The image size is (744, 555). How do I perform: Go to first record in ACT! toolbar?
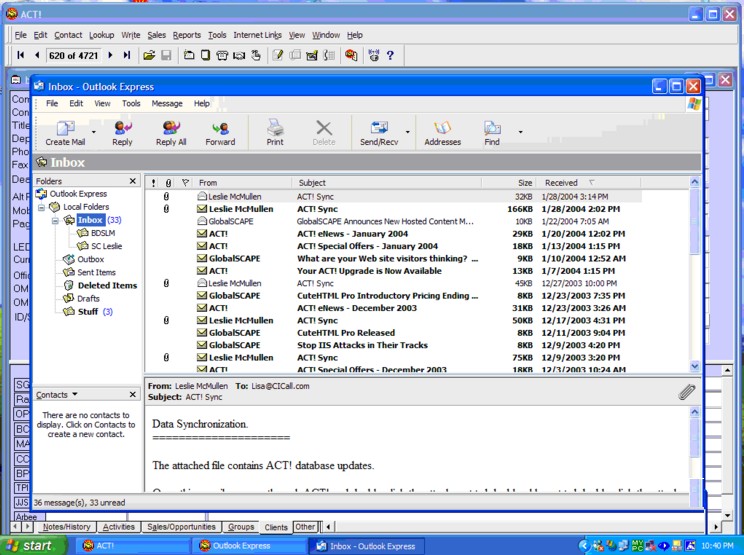[x=20, y=56]
